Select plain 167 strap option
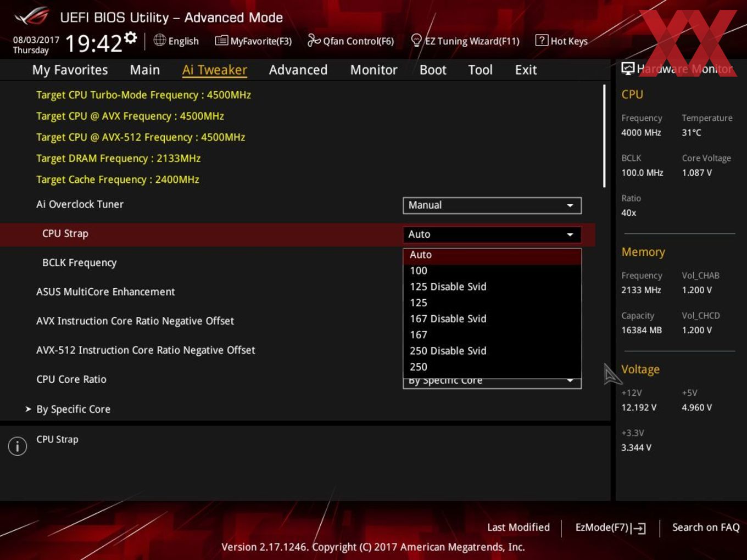This screenshot has width=747, height=560. [x=492, y=335]
